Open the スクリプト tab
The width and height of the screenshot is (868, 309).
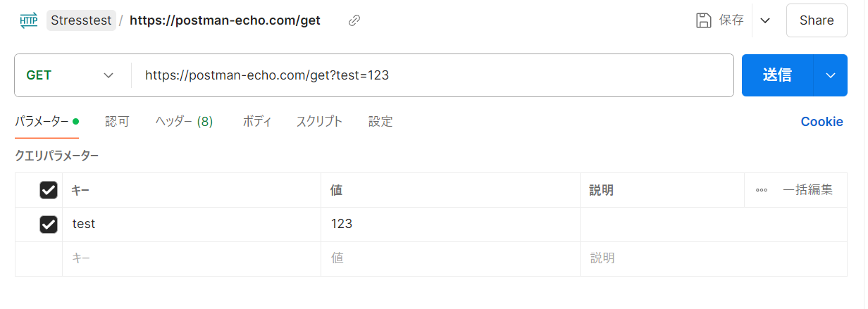[319, 122]
